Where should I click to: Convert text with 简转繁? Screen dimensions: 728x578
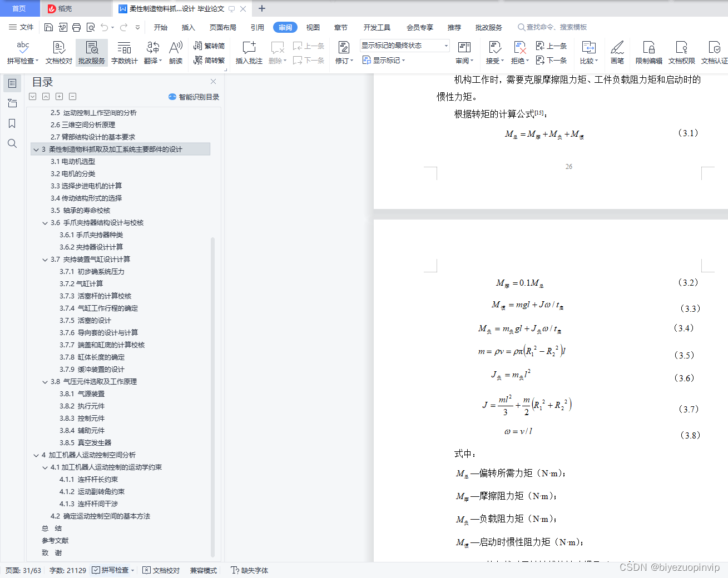click(209, 60)
